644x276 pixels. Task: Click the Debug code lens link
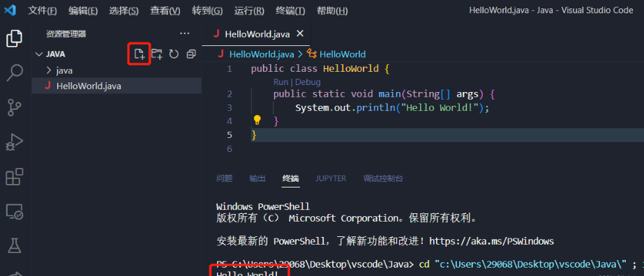tap(308, 82)
